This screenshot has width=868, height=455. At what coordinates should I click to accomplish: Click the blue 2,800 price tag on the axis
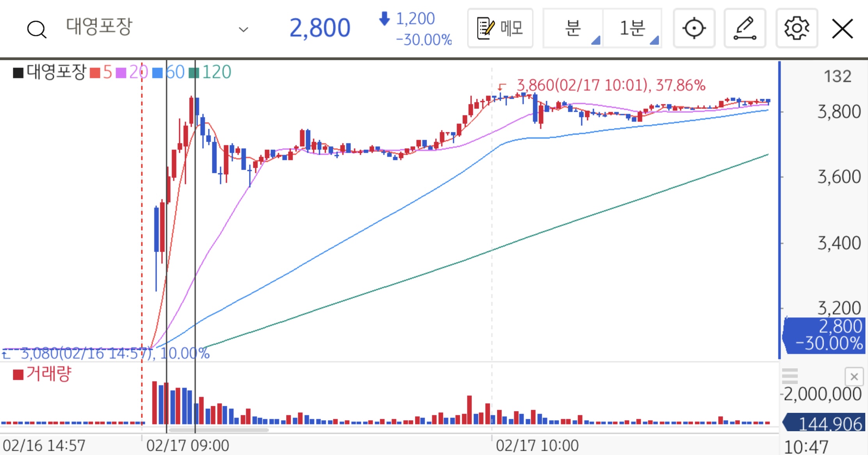pyautogui.click(x=824, y=335)
